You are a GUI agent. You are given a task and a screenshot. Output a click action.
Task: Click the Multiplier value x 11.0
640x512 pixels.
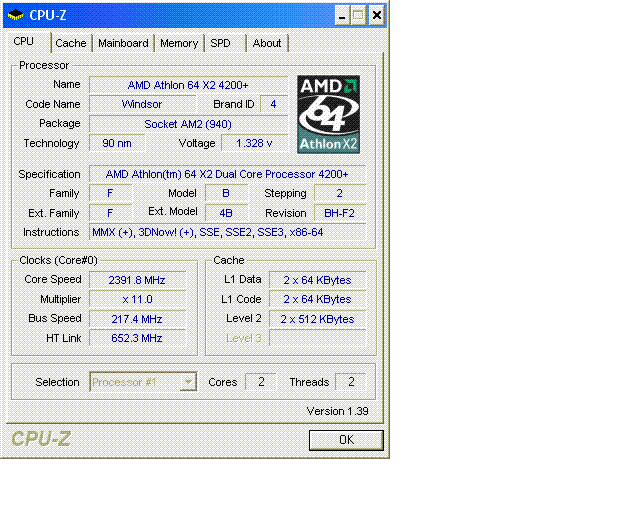[137, 299]
